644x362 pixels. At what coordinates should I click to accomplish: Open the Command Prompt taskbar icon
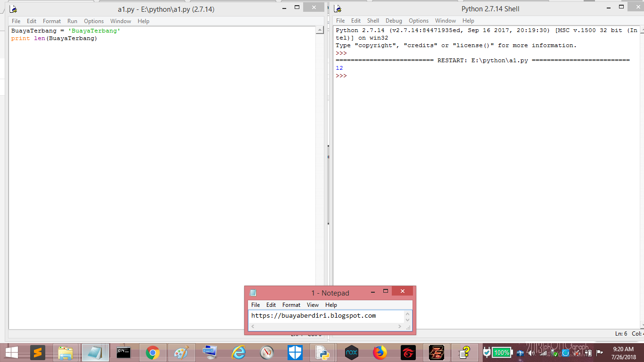pos(123,353)
